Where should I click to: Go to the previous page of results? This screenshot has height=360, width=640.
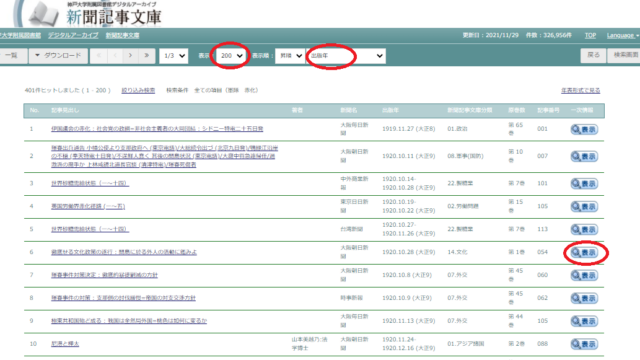[x=115, y=56]
